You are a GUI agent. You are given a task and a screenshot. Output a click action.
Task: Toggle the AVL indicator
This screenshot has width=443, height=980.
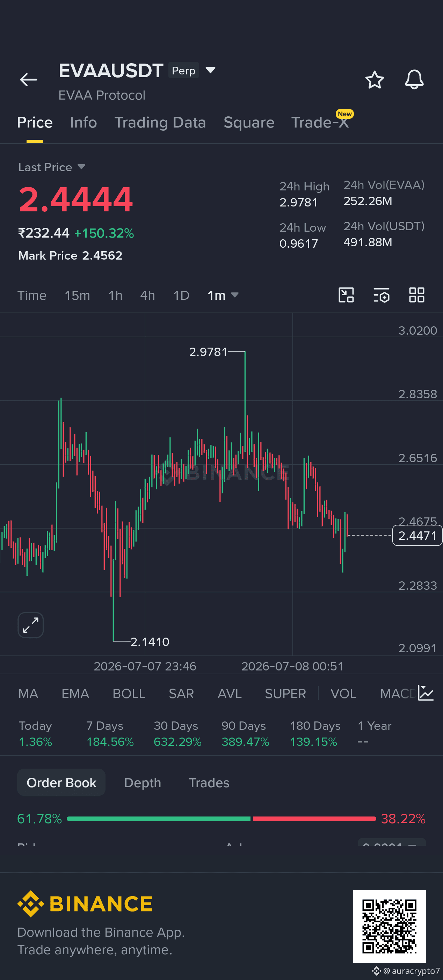pyautogui.click(x=230, y=694)
